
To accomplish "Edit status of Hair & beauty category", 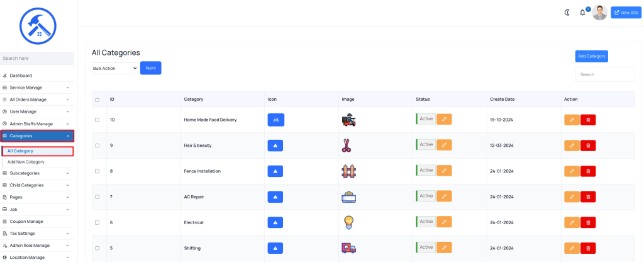I will point(444,145).
